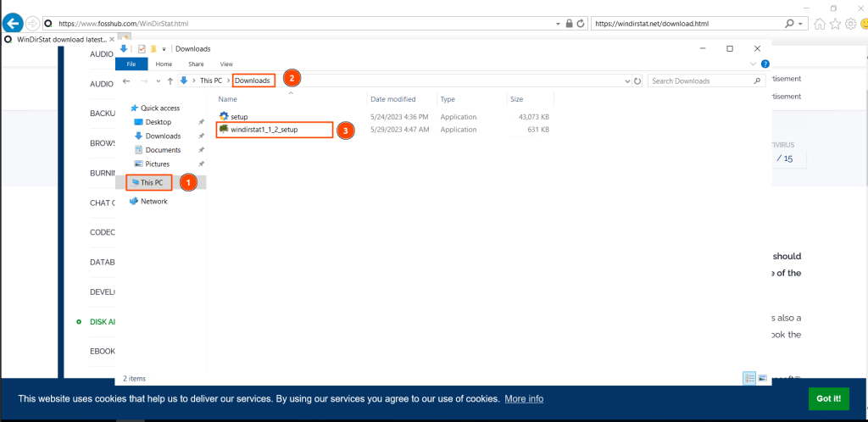Screen dimensions: 868x422
Task: Click New folder quick access icon
Action: point(153,48)
